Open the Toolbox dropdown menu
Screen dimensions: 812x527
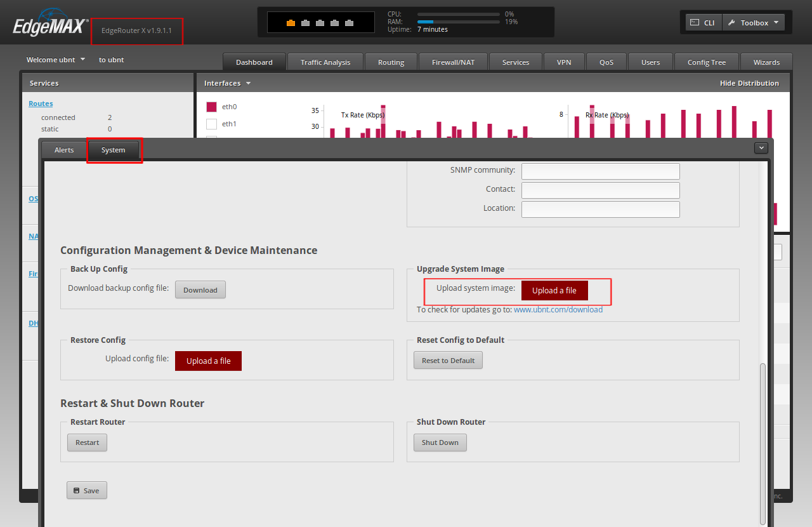pos(754,23)
